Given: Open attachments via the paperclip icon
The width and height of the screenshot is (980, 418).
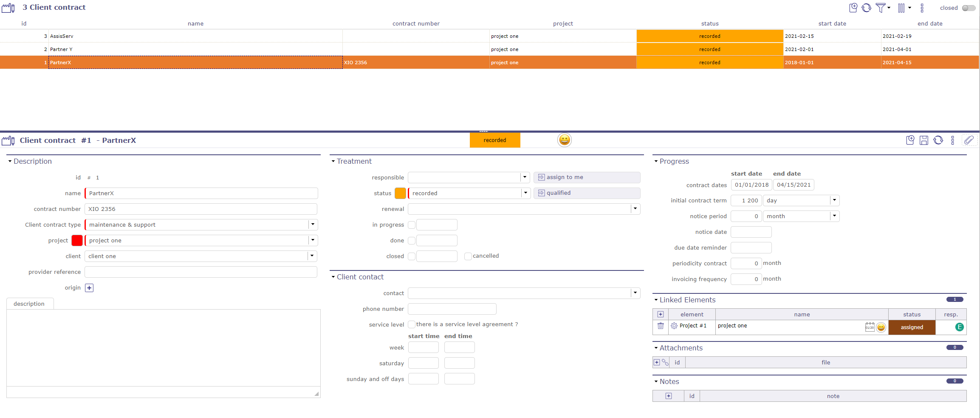Looking at the screenshot, I should pos(970,140).
